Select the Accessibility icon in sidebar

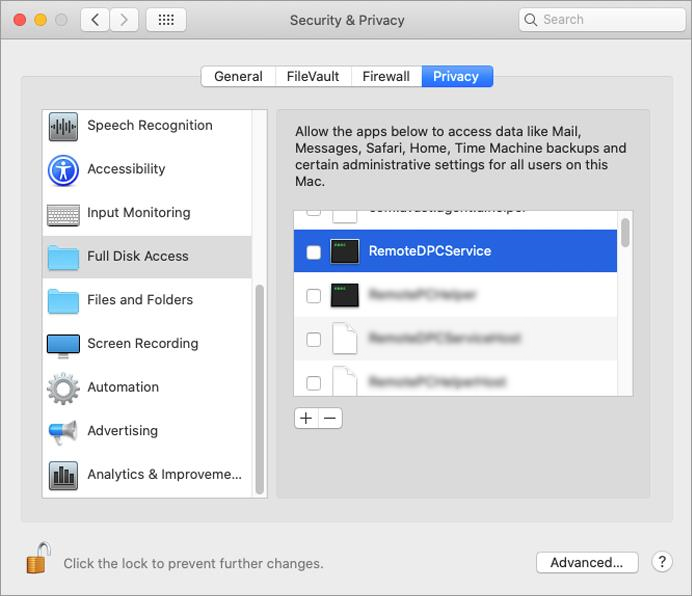click(63, 170)
